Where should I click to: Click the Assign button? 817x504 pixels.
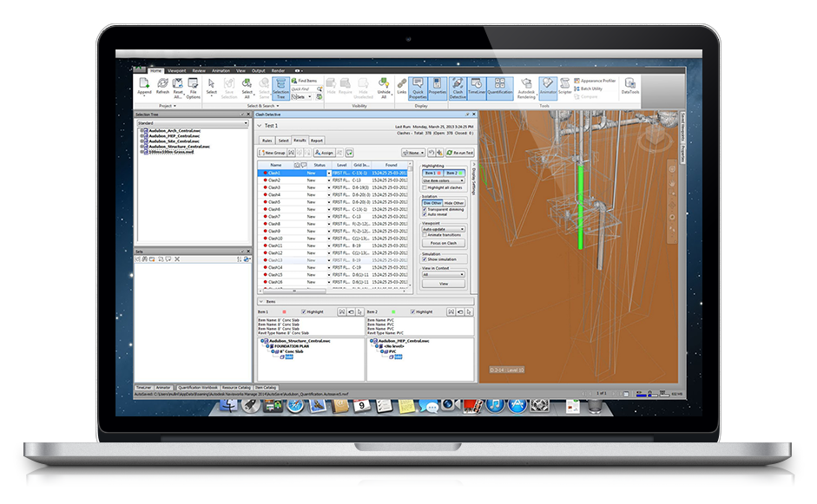[324, 153]
